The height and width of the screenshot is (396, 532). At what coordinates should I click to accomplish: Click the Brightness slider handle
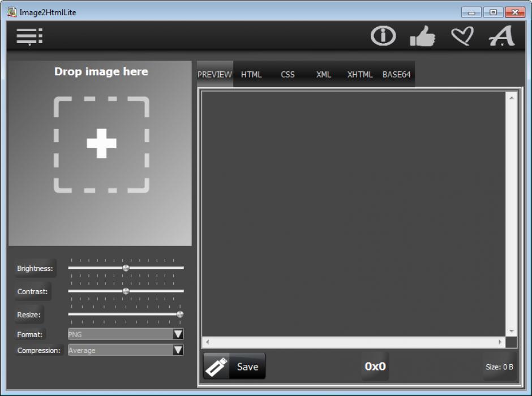[x=126, y=268]
